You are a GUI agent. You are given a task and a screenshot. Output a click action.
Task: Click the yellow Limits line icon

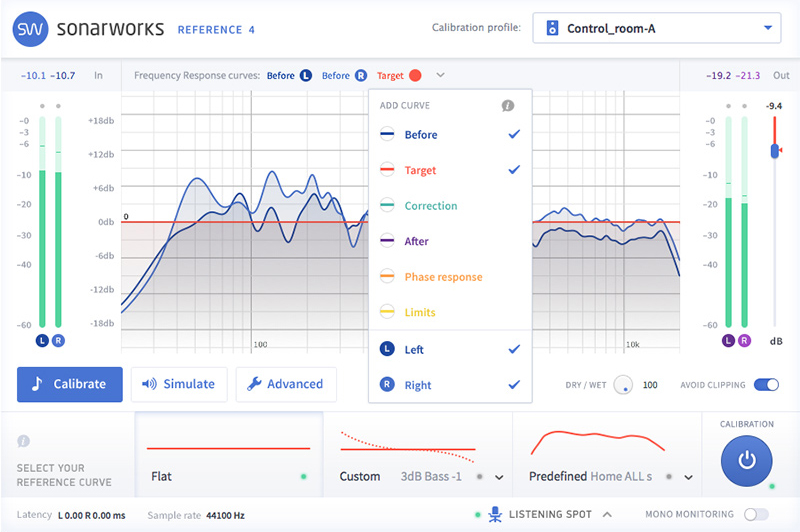pos(387,312)
